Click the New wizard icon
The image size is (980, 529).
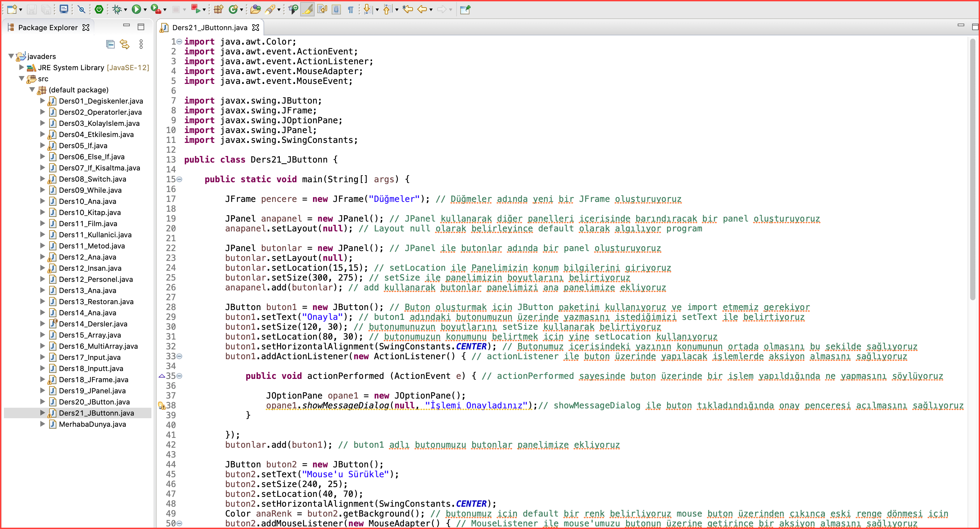pos(12,9)
